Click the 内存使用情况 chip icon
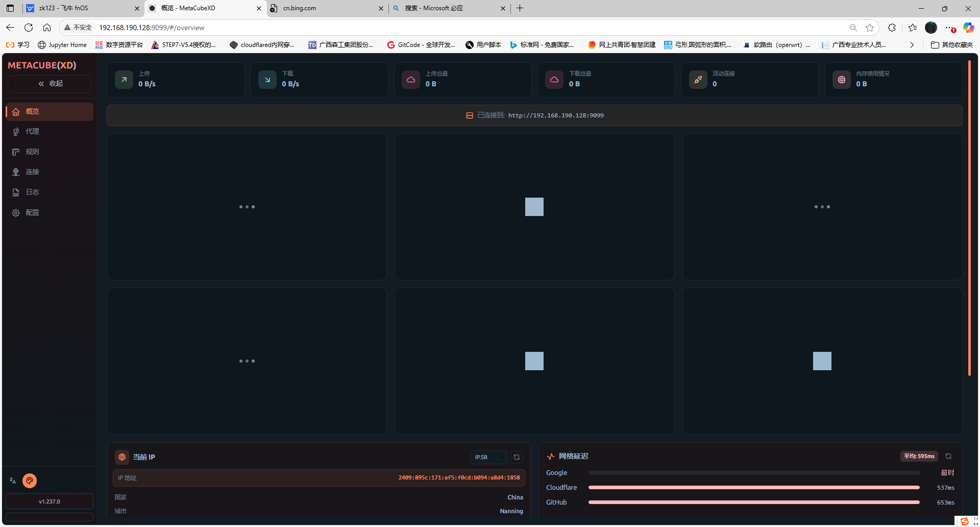 click(842, 80)
